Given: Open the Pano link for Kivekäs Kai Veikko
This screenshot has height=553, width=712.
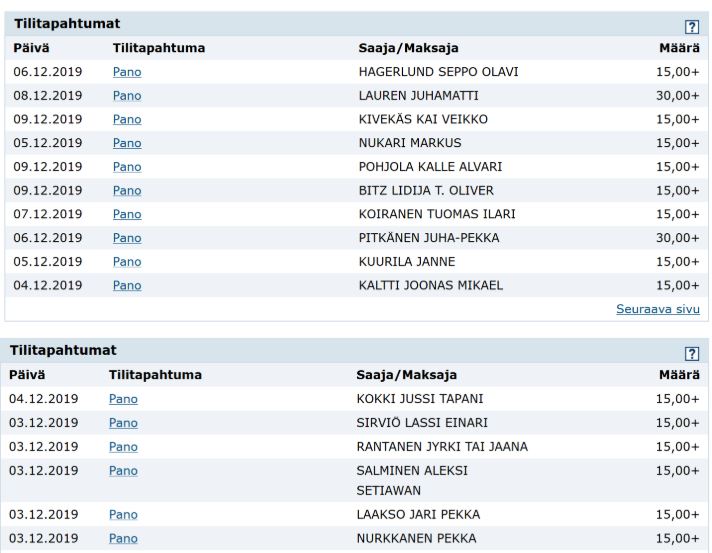Looking at the screenshot, I should point(127,119).
